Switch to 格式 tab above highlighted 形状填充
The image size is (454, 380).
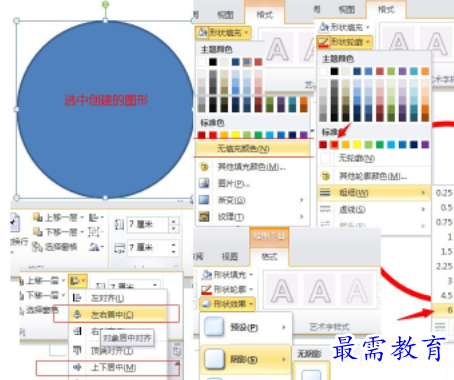[265, 15]
